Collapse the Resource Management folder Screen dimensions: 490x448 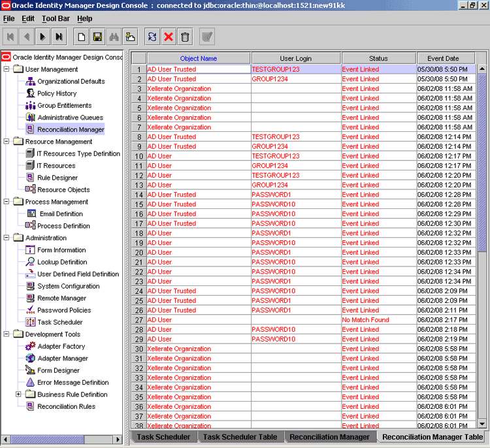tap(6, 141)
